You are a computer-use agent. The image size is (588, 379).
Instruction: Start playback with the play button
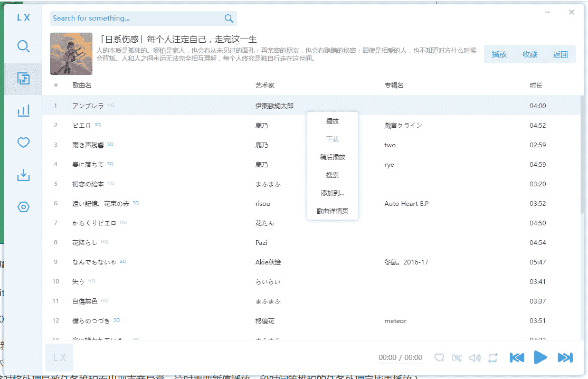(x=540, y=358)
